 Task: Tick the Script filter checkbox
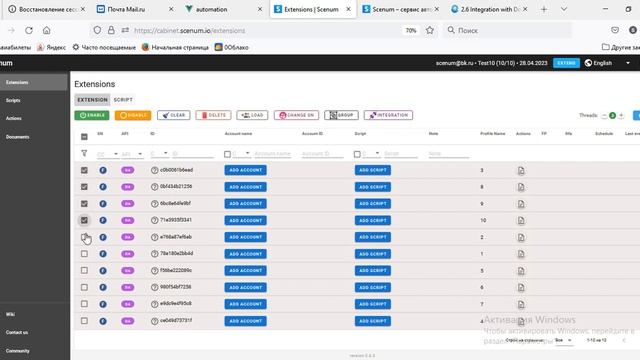tap(357, 154)
